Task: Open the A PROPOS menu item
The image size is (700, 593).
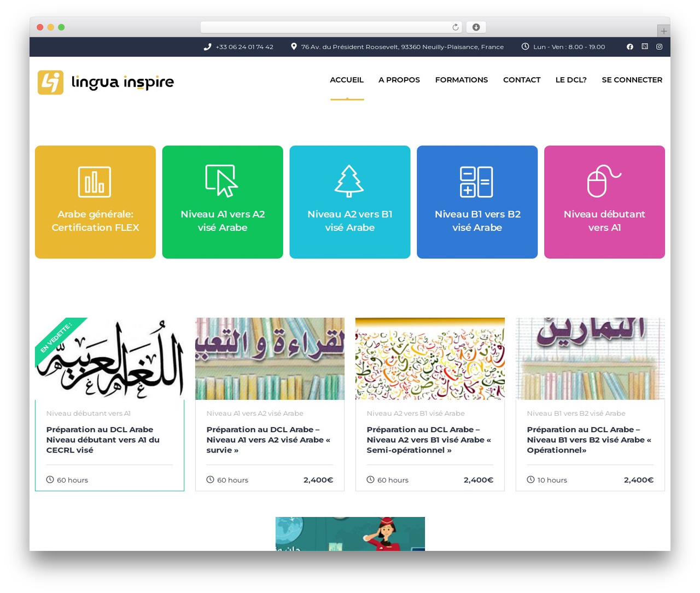Action: [x=399, y=80]
